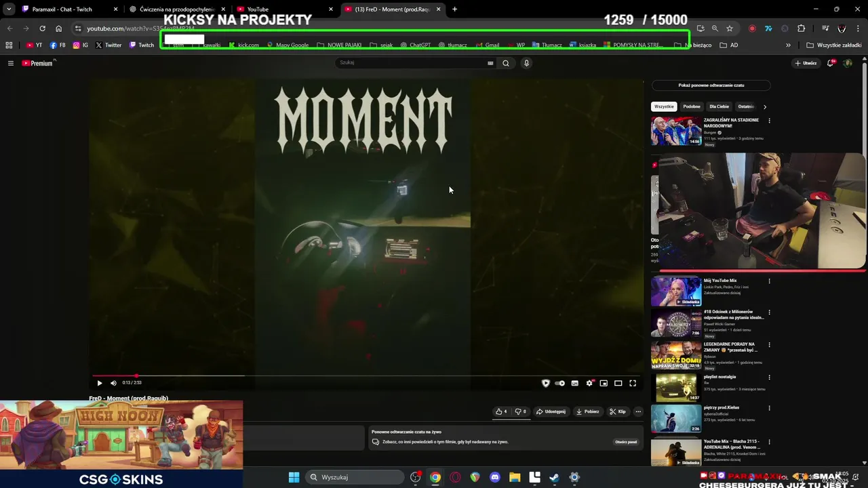Open YouTube notifications bell

831,63
